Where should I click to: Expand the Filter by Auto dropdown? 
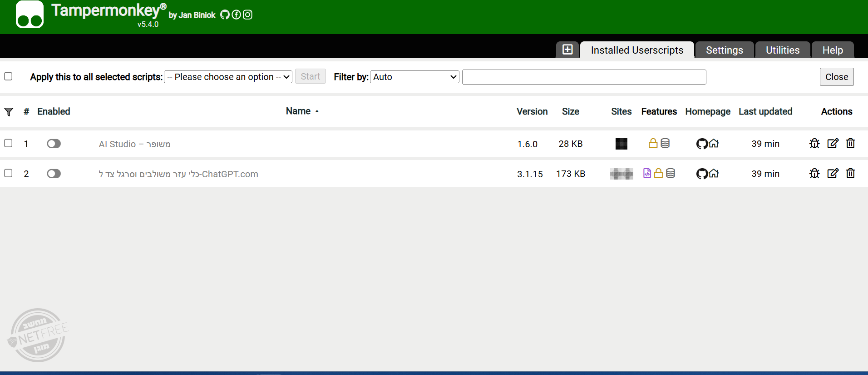414,77
